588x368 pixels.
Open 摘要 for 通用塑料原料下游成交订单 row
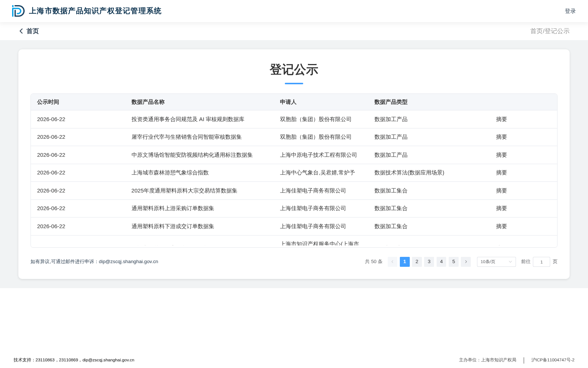(x=501, y=226)
